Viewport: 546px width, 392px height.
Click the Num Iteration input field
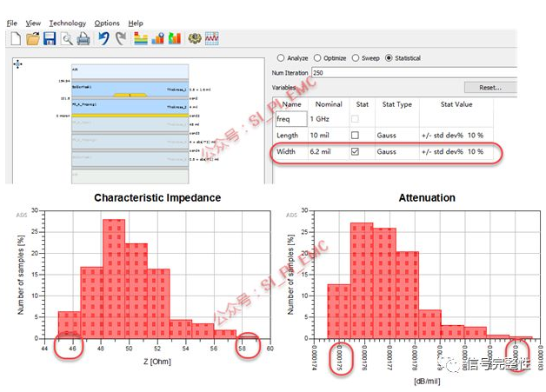414,72
